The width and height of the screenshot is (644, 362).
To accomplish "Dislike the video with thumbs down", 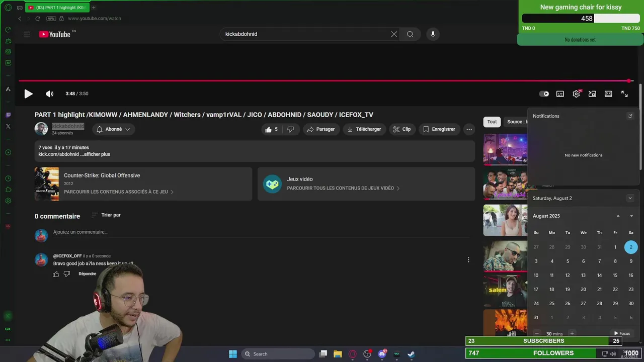I will click(290, 129).
